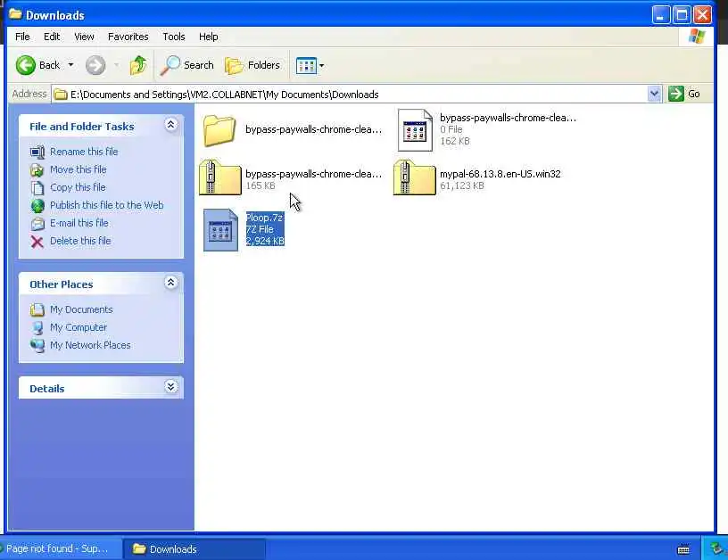728x560 pixels.
Task: Click Publish this file to the Web
Action: pos(107,205)
